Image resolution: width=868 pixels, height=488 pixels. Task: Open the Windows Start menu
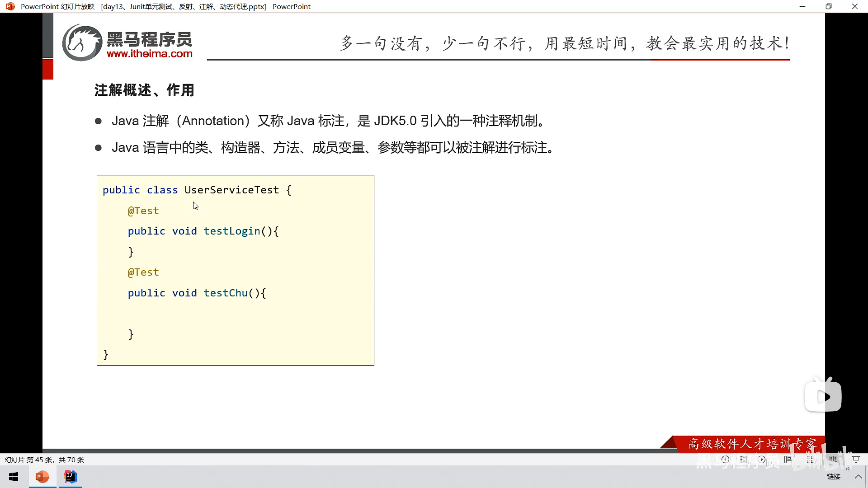pos(14,477)
